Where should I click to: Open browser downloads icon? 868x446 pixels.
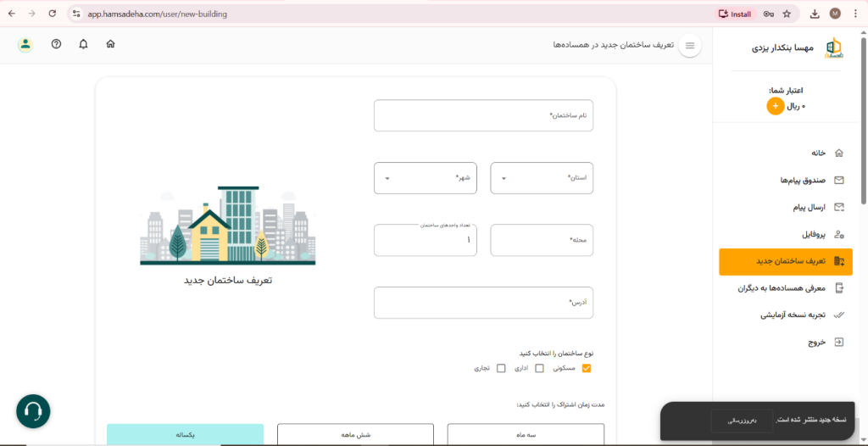coord(815,14)
